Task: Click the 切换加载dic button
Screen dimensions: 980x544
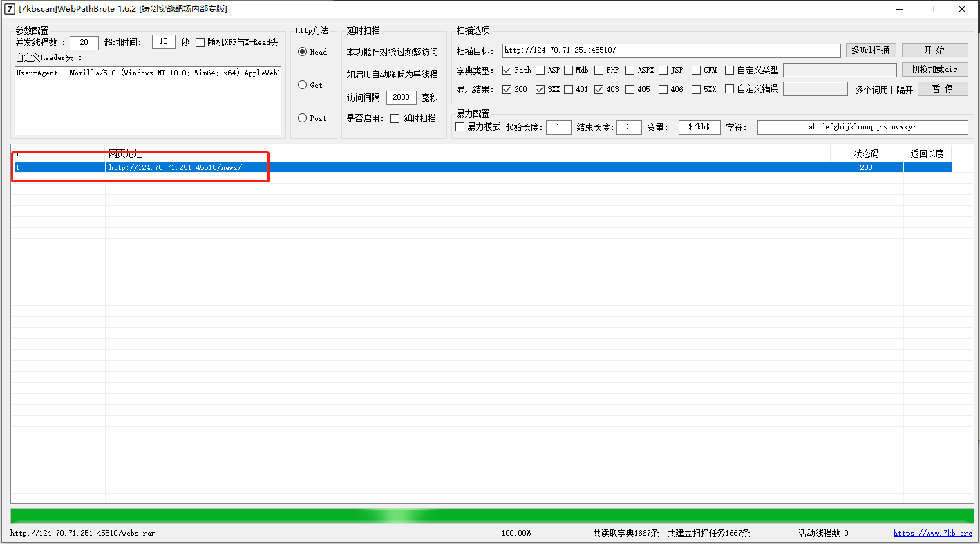Action: 934,70
